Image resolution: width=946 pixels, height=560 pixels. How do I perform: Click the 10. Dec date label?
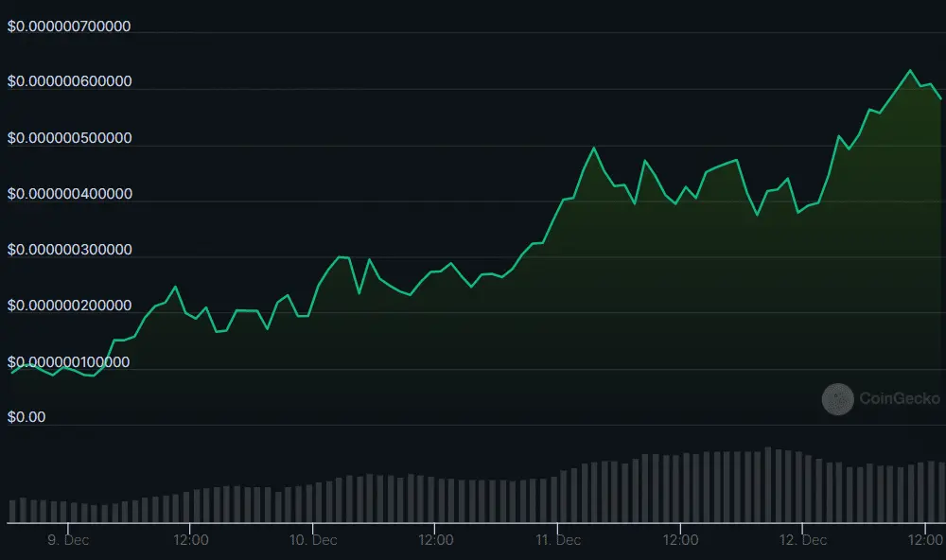(x=313, y=540)
